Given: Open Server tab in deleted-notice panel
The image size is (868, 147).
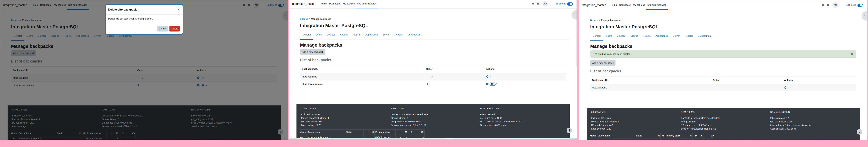Looking at the screenshot, I should (676, 36).
